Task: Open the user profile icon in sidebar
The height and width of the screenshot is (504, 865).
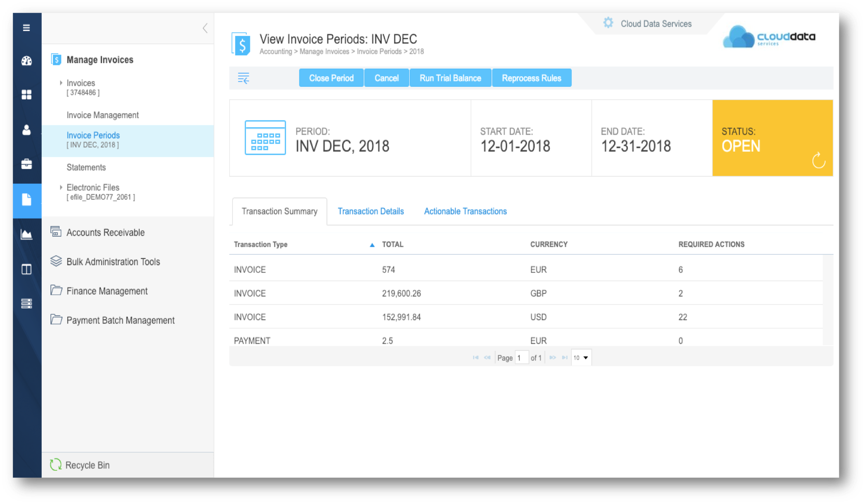Action: click(26, 130)
